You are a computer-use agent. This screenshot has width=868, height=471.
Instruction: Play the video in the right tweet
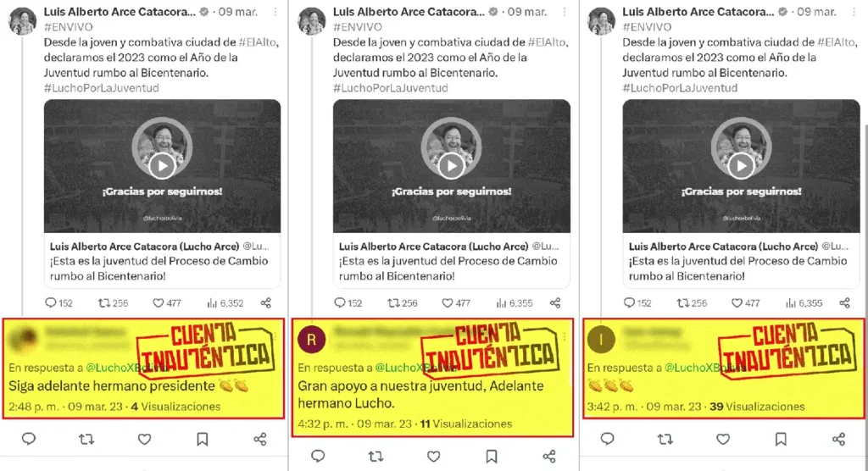[x=741, y=165]
